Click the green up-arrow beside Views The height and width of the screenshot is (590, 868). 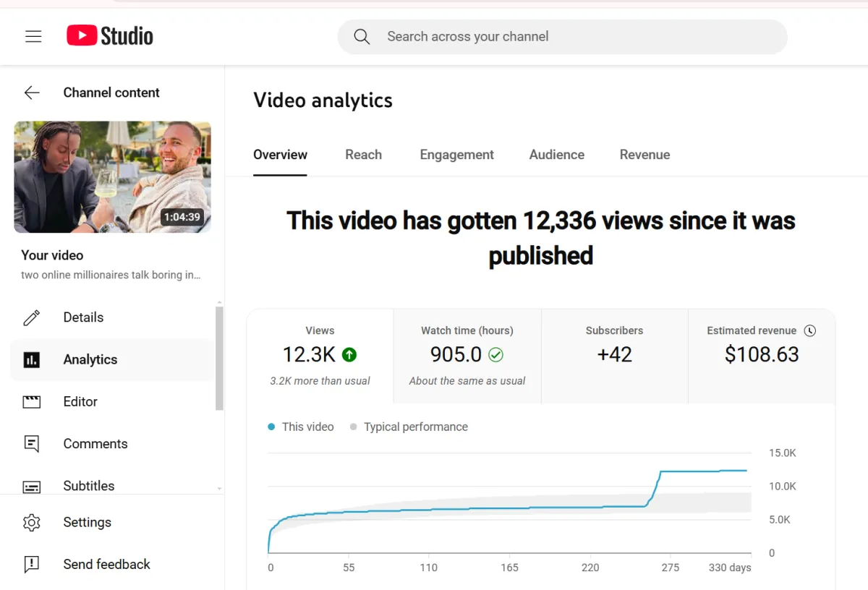(x=349, y=355)
